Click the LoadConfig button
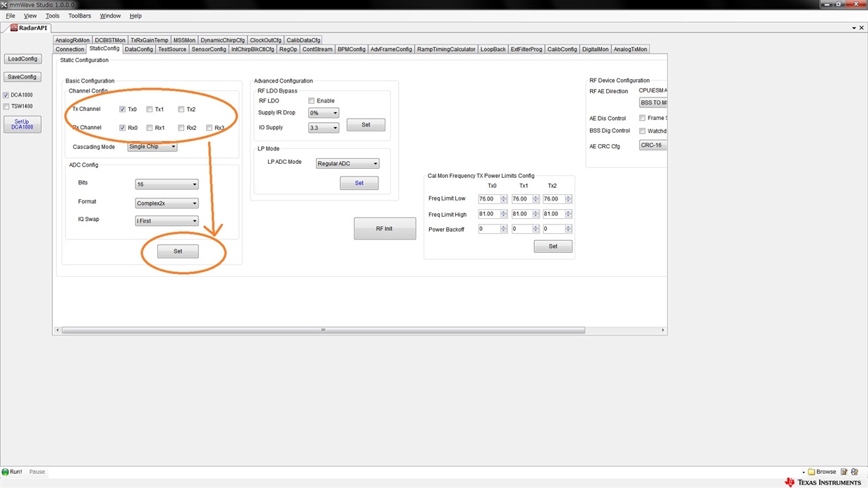 23,59
